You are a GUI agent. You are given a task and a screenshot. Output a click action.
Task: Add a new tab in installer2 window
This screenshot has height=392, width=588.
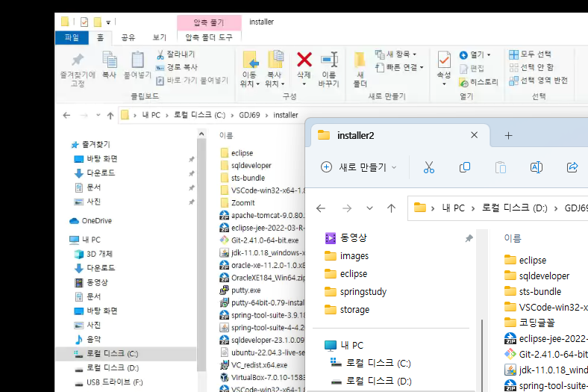508,135
